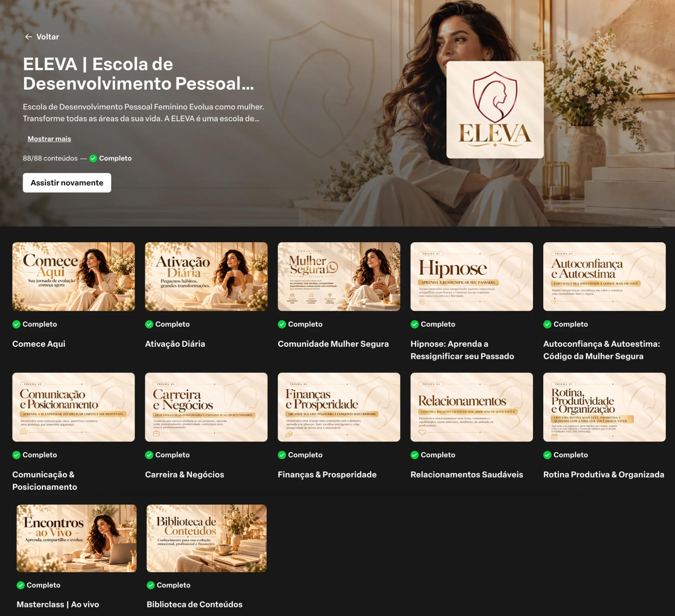Open the Hipnose trilha thumbnail
The width and height of the screenshot is (675, 616).
pyautogui.click(x=472, y=276)
